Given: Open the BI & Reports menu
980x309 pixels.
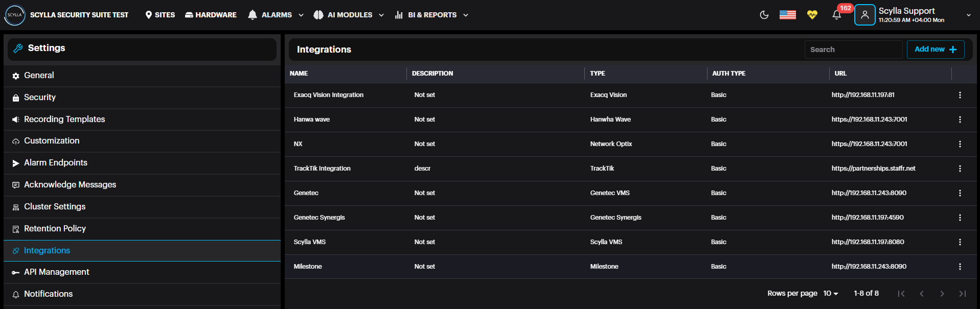Looking at the screenshot, I should [431, 15].
